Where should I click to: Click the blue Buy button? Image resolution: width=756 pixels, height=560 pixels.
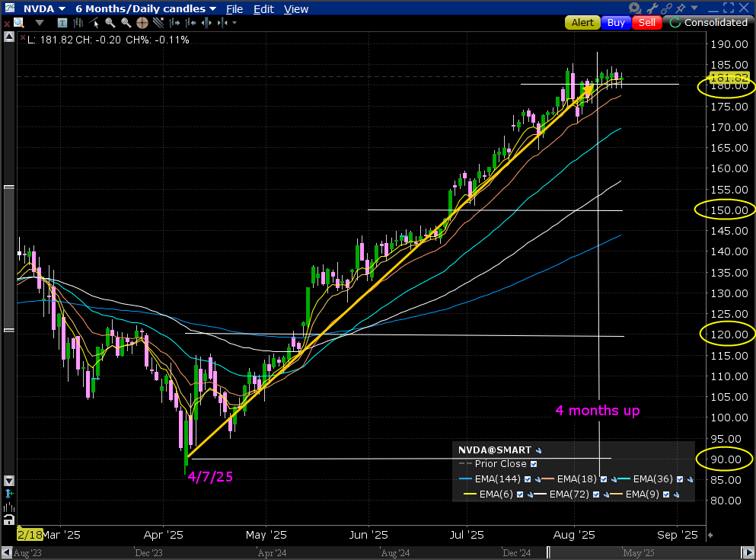(616, 23)
